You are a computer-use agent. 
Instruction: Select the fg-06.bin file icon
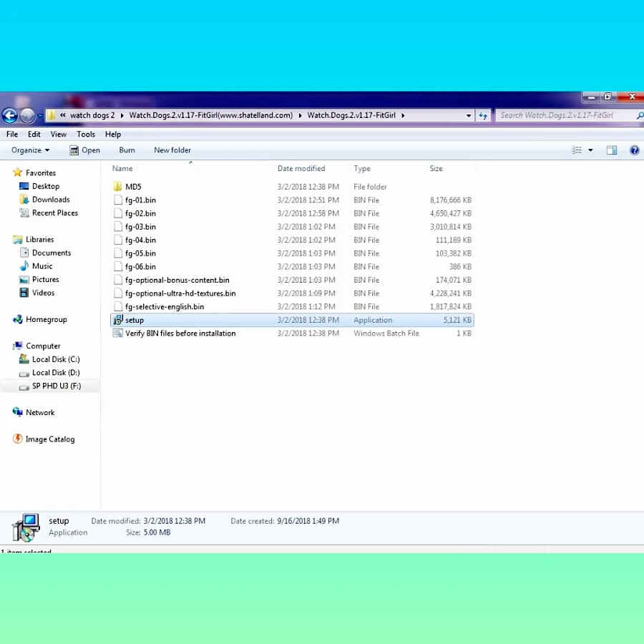(118, 267)
